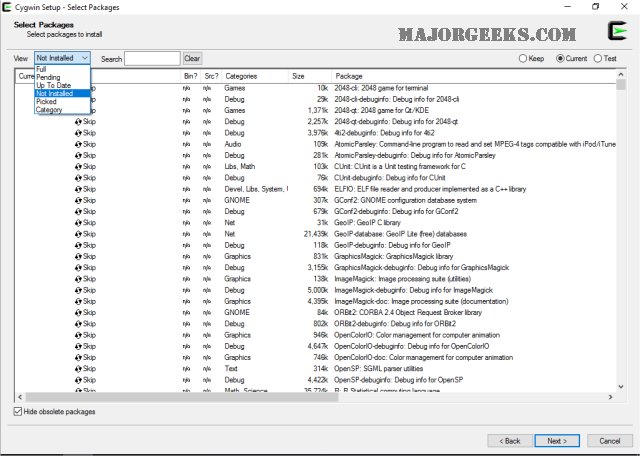640x456 pixels.
Task: Toggle Hide obsolete packages checkbox
Action: [x=18, y=412]
